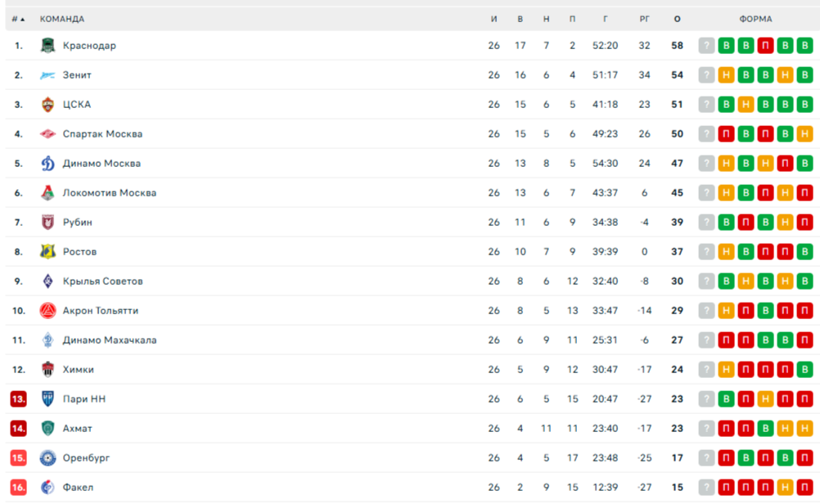Open the Оренбург round club emblem

pyautogui.click(x=47, y=458)
